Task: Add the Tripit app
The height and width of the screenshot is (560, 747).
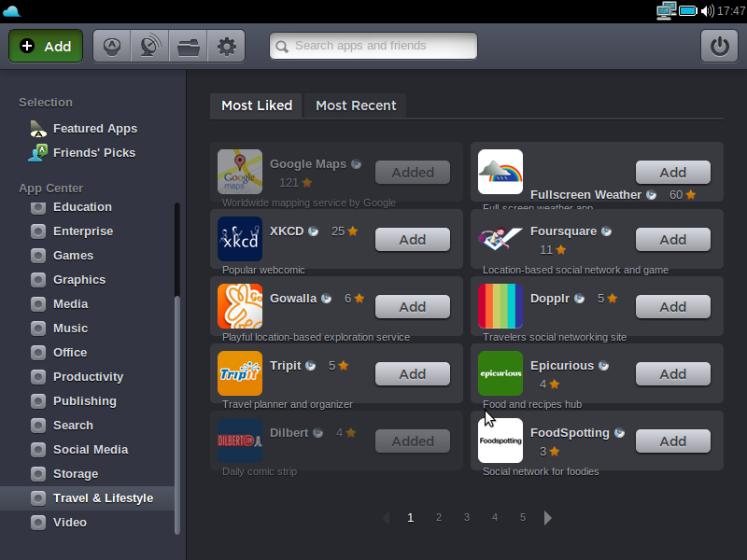Action: [412, 374]
